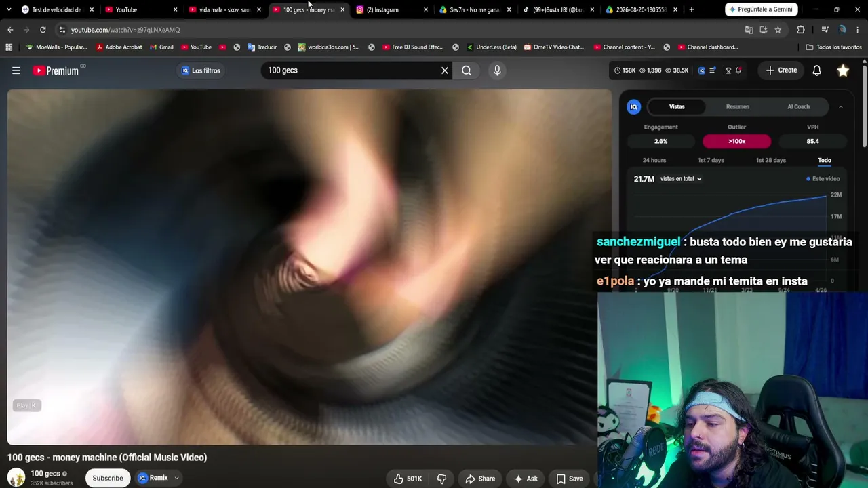
Task: Open the Remix button
Action: click(x=153, y=478)
